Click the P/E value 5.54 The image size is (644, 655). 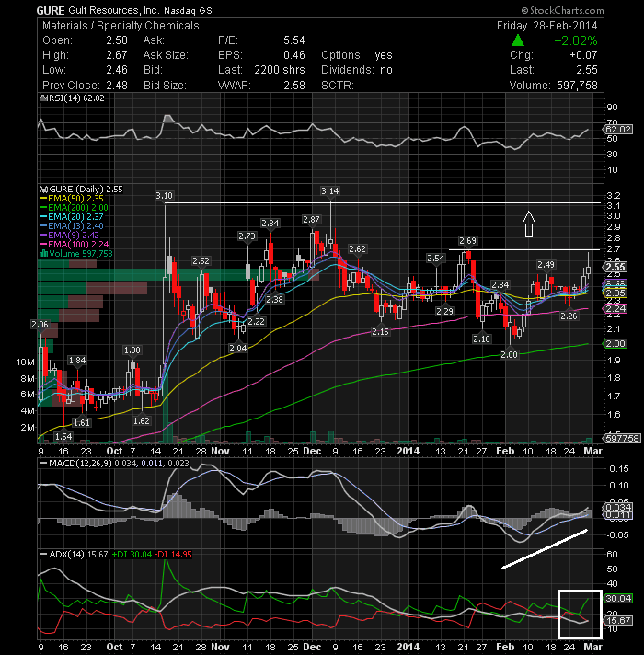click(294, 40)
